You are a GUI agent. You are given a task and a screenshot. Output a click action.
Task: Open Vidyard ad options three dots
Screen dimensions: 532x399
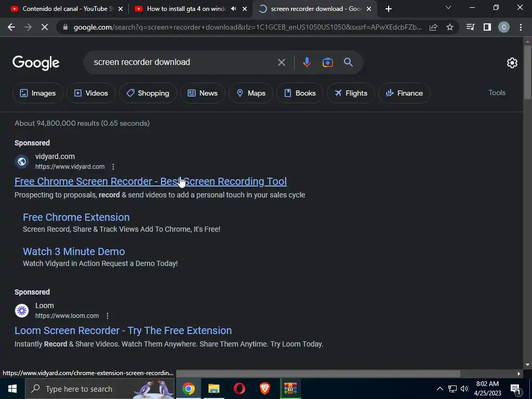113,167
